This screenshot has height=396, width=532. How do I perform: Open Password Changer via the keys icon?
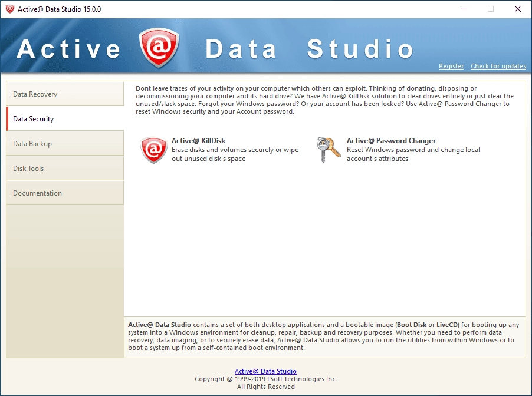329,150
